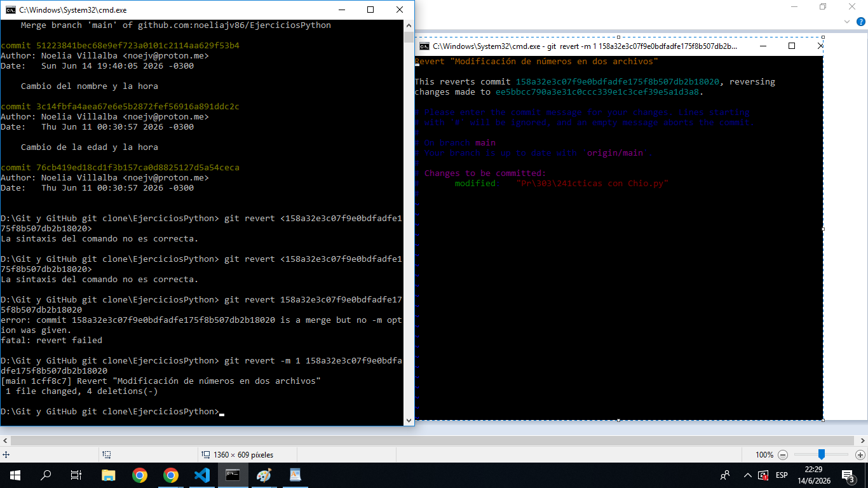Click the cmd vertical scrollbar thumb

pos(409,37)
